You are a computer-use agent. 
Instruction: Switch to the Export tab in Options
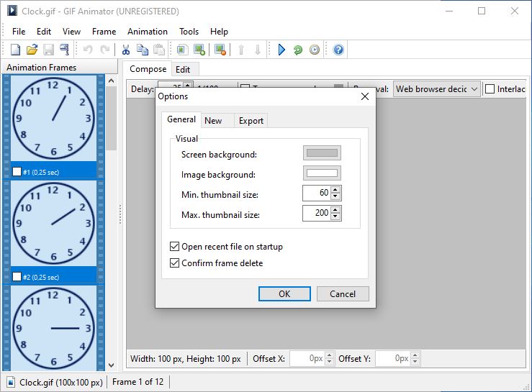click(x=251, y=121)
